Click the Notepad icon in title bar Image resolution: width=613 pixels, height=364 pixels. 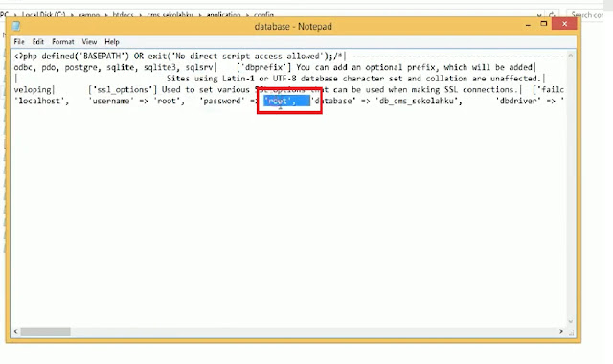coord(16,26)
